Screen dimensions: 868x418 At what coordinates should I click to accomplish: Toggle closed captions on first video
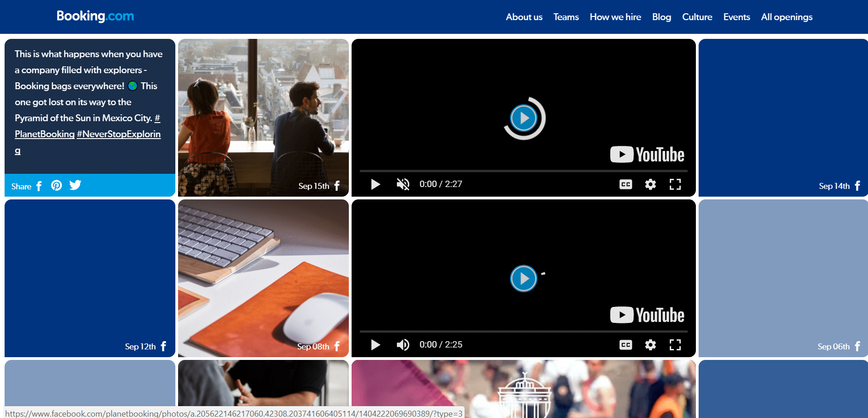pyautogui.click(x=625, y=184)
